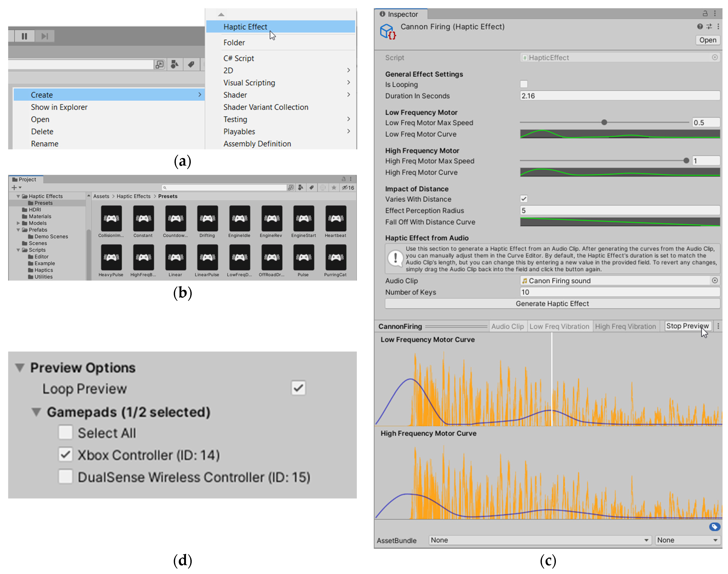Image resolution: width=728 pixels, height=574 pixels.
Task: Click the Step forward button
Action: click(44, 36)
